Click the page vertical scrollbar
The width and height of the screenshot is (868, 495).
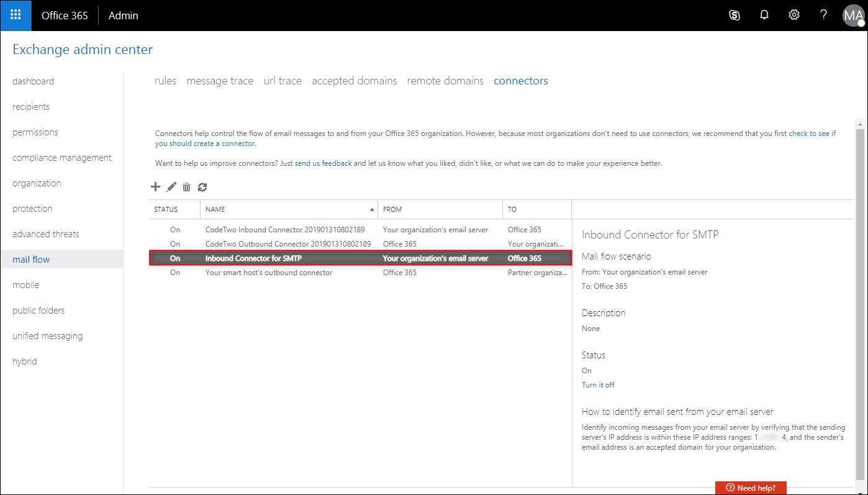(860, 304)
